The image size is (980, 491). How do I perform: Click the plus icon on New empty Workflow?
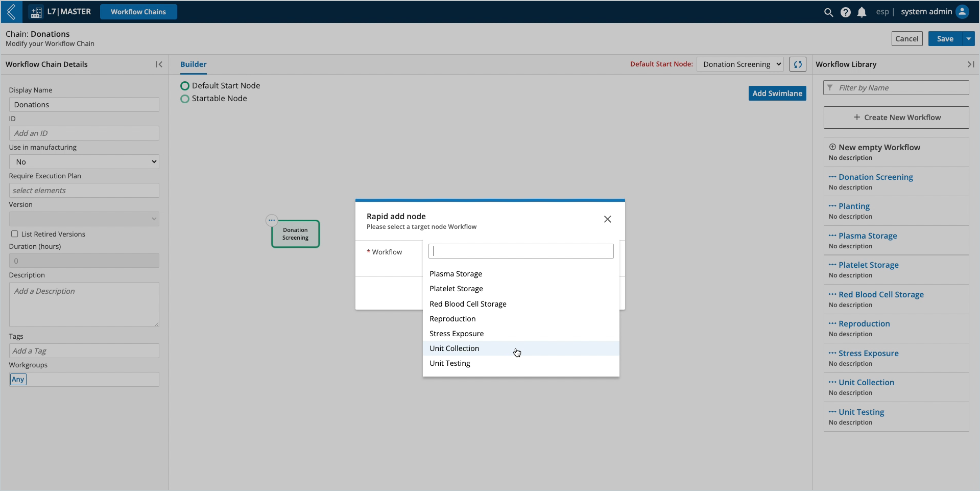coord(832,147)
